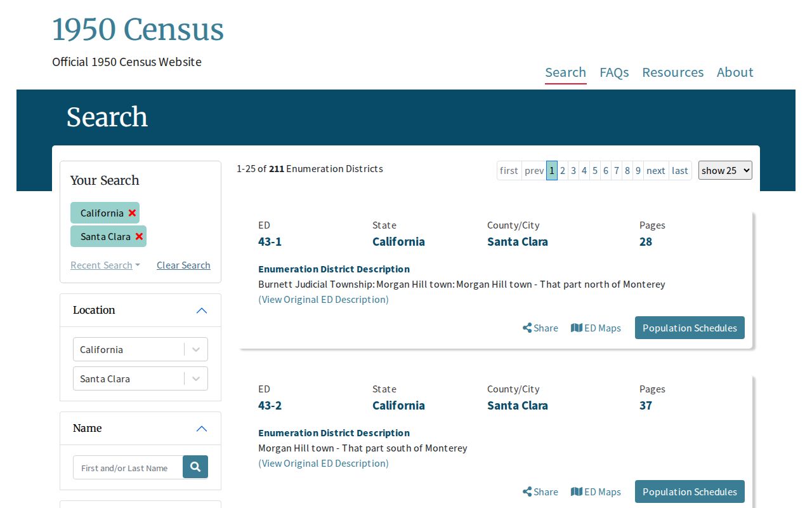This screenshot has width=812, height=508.
Task: Go to results page 7
Action: pyautogui.click(x=617, y=170)
